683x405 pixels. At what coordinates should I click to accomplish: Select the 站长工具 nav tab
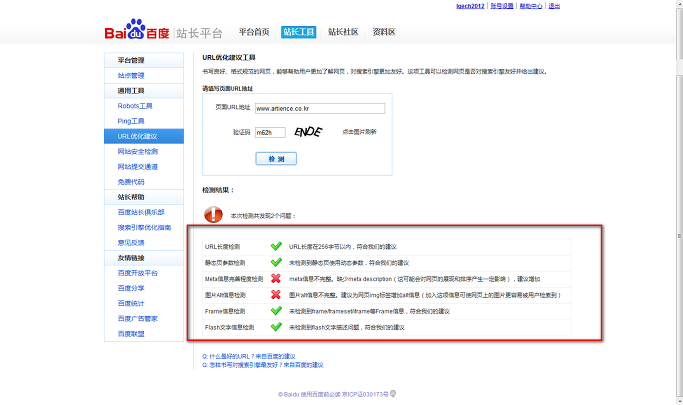pyautogui.click(x=298, y=32)
